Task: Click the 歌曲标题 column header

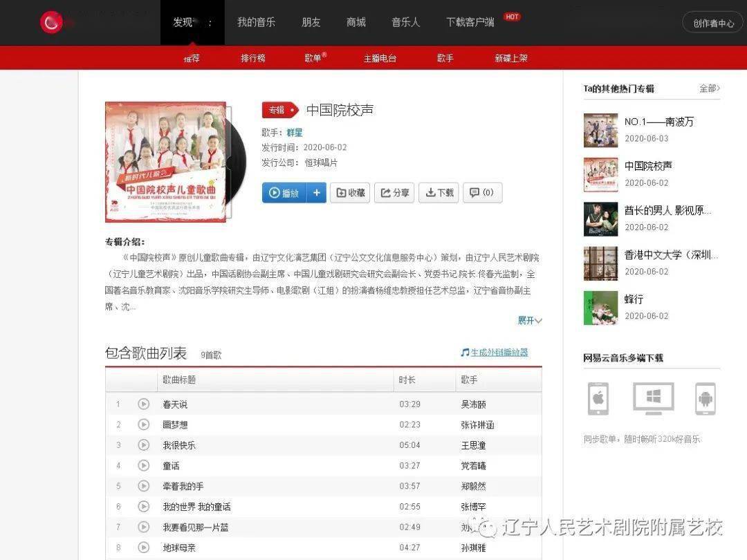Action: click(179, 380)
